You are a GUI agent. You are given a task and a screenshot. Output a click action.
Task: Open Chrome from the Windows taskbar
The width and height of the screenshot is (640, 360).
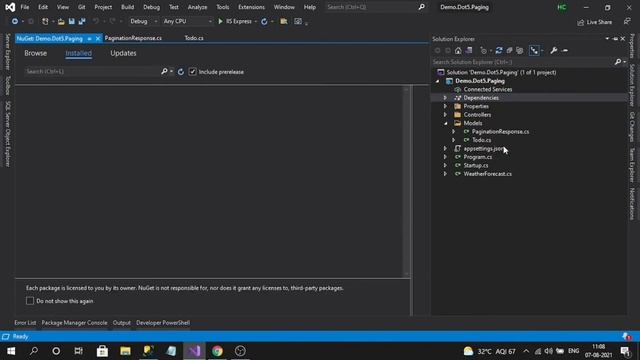click(x=217, y=351)
